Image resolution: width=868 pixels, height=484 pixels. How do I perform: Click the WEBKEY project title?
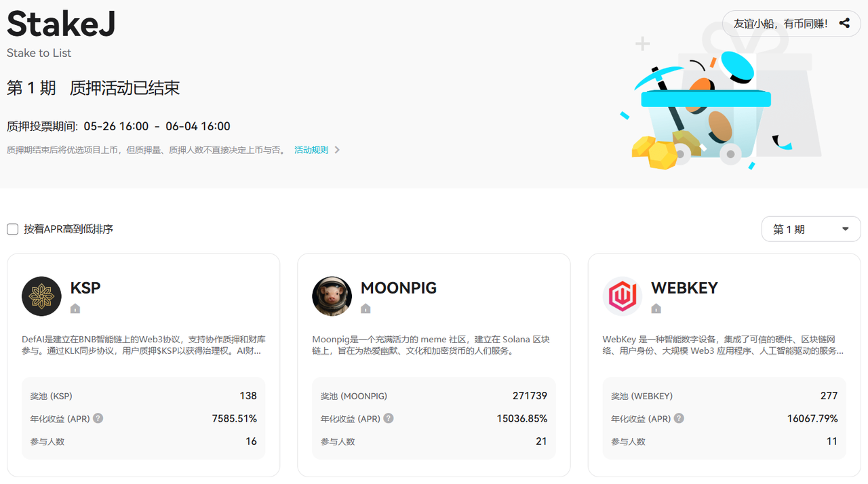pos(684,287)
